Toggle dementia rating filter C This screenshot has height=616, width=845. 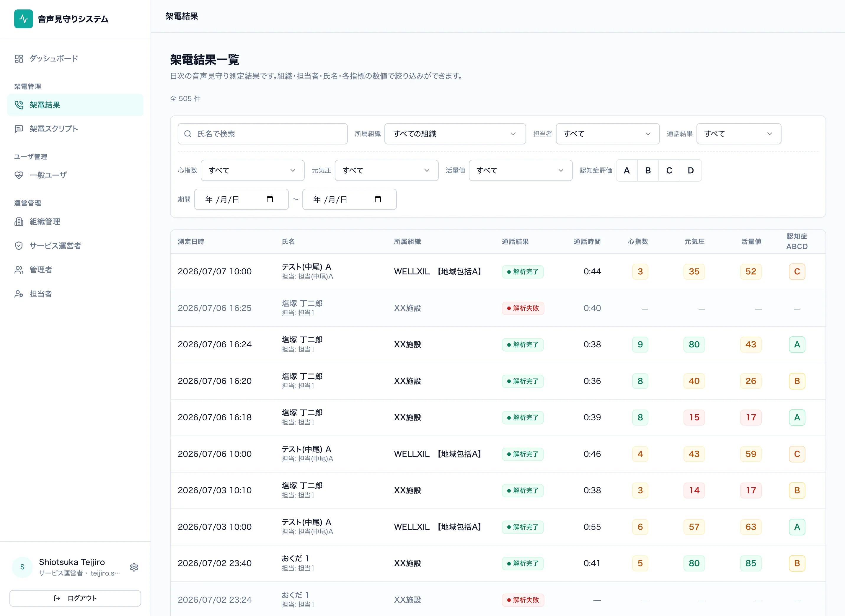669,170
